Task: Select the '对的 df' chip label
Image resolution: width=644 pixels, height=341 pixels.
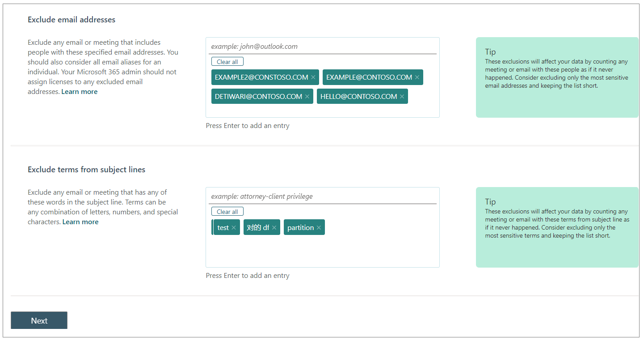Action: tap(258, 228)
